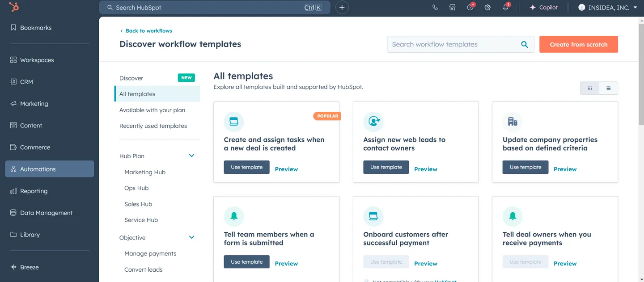Switch to grid view

(x=590, y=88)
